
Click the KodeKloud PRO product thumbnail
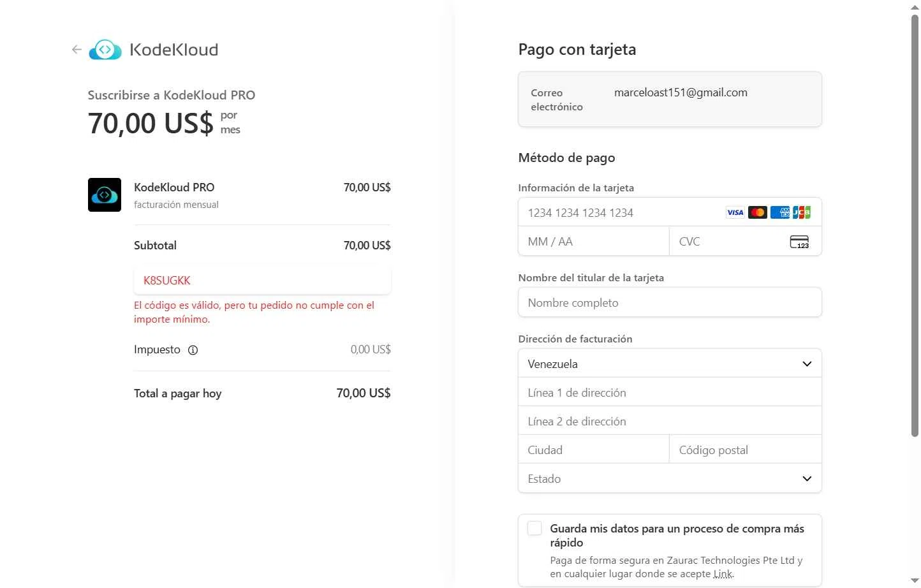click(x=105, y=195)
